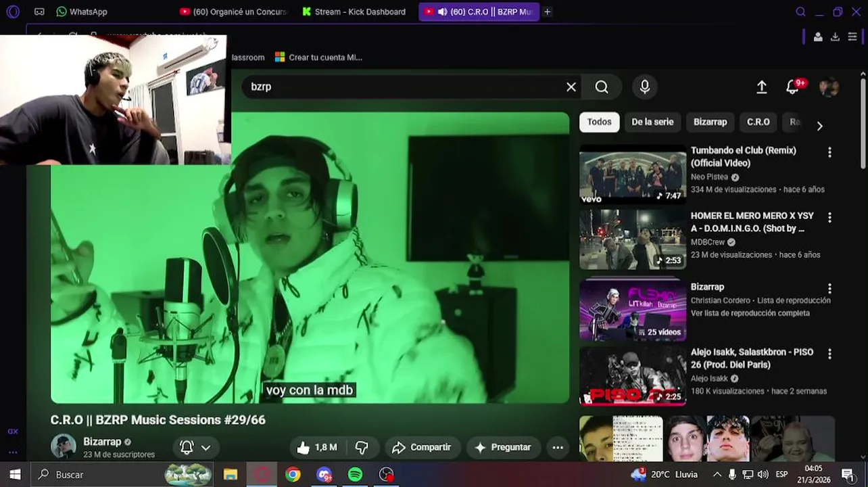Open the workspaces icon beside the Opera logo
Viewport: 868px width, 487px height.
click(x=39, y=11)
